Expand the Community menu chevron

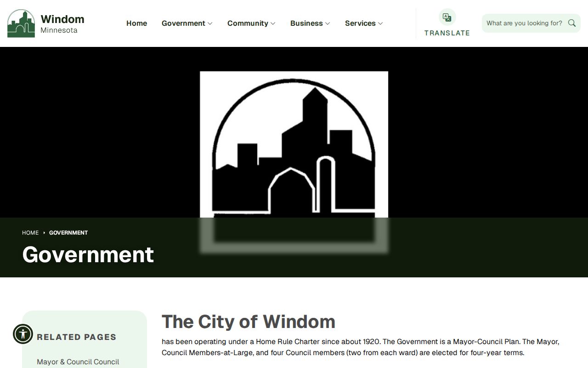pyautogui.click(x=273, y=23)
